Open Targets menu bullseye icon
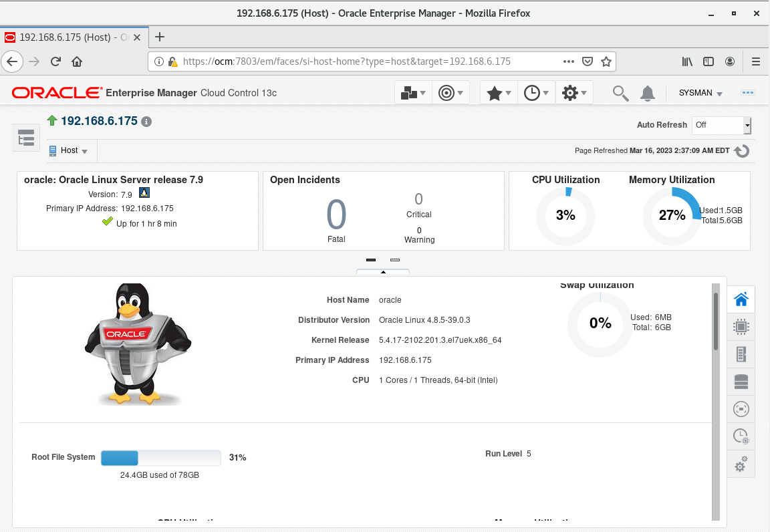The width and height of the screenshot is (770, 532). tap(451, 92)
